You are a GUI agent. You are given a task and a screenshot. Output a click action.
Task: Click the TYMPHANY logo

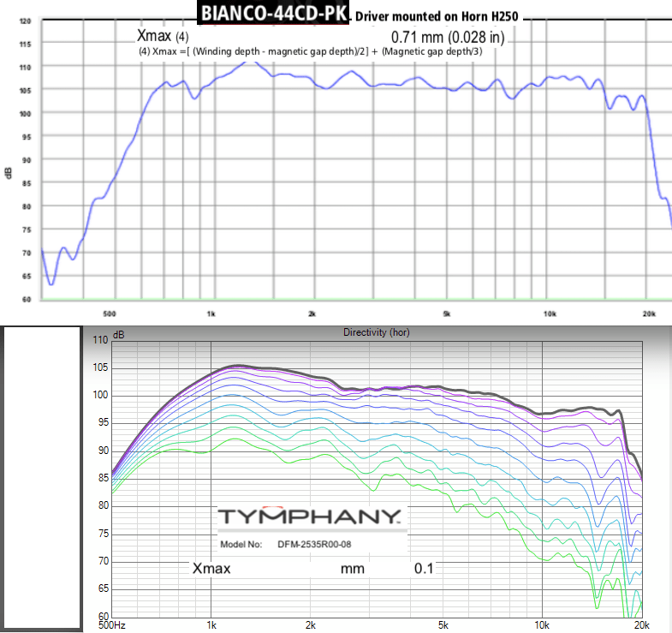click(309, 516)
